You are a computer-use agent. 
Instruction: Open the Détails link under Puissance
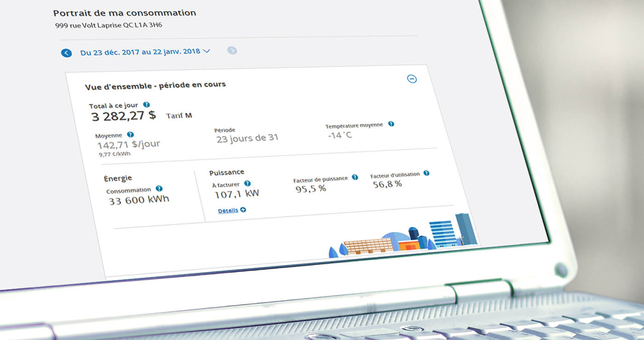228,210
